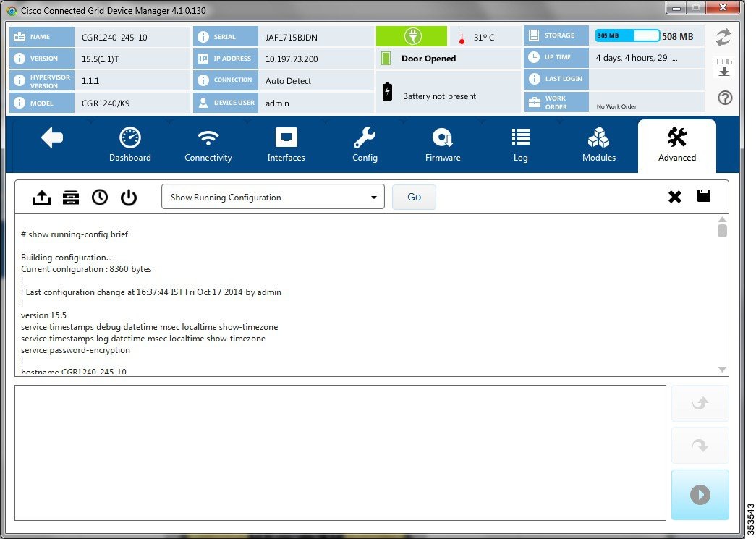Click the Work Order briefcase icon
This screenshot has width=756, height=539.
tap(534, 102)
